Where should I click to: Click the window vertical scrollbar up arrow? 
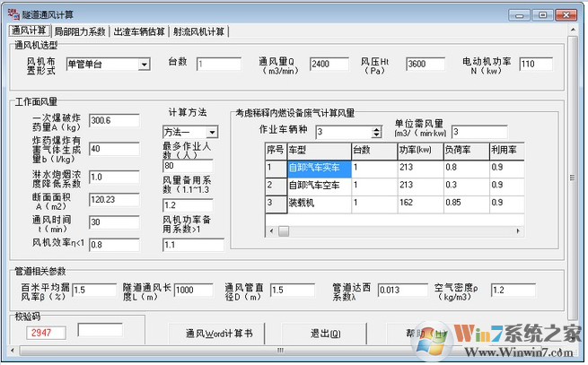pyautogui.click(x=573, y=30)
